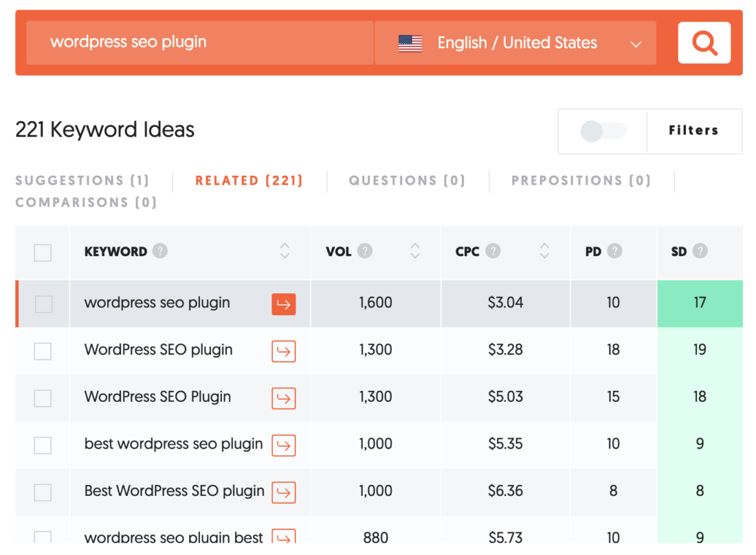
Task: Open arrow icon for 'wordpress seo plugin best' row
Action: click(x=283, y=536)
